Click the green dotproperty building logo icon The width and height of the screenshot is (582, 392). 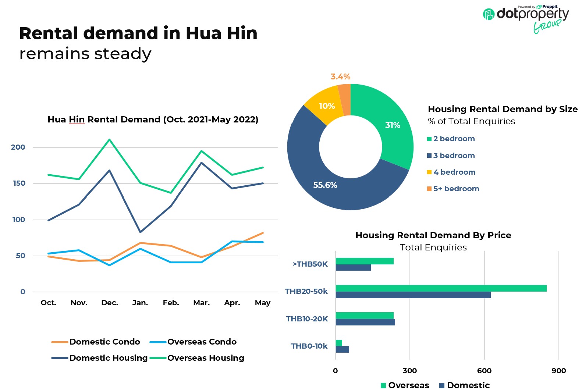[489, 14]
